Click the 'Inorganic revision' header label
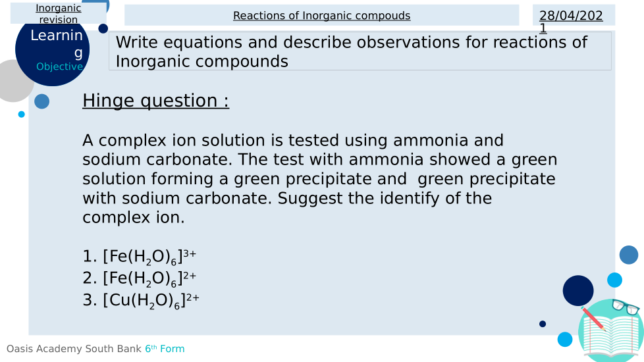The image size is (644, 362). click(59, 13)
